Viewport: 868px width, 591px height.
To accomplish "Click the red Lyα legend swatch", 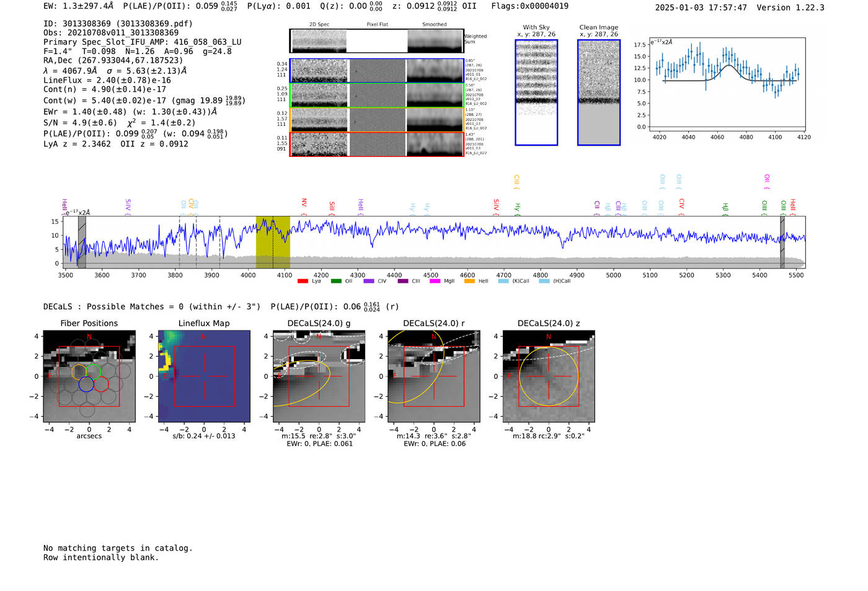I will [303, 281].
